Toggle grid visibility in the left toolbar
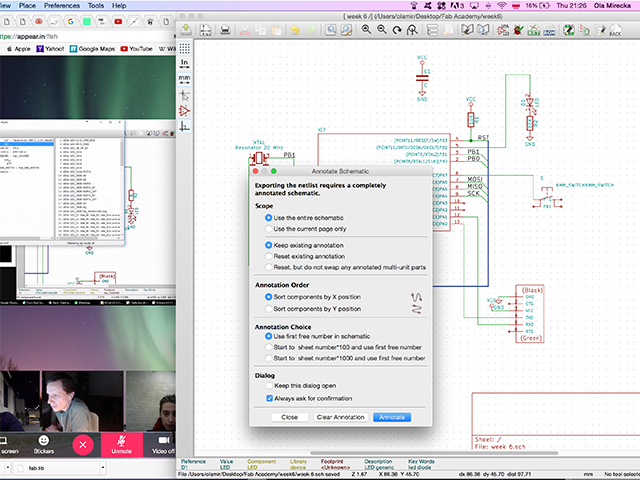The width and height of the screenshot is (640, 480). tap(184, 48)
